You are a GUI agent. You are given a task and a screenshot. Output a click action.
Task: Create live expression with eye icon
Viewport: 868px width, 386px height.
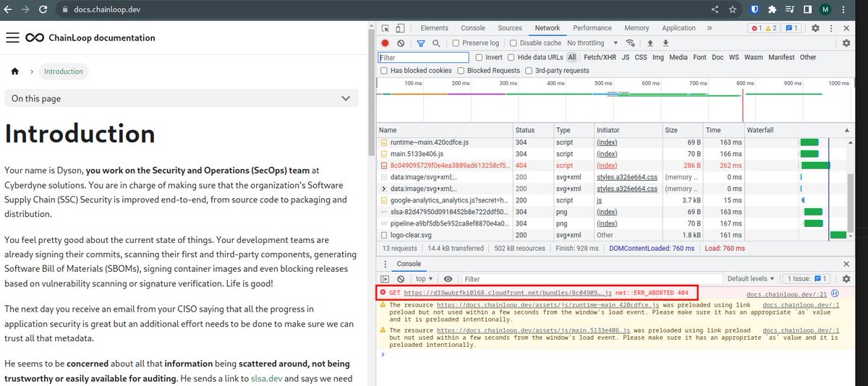[448, 279]
